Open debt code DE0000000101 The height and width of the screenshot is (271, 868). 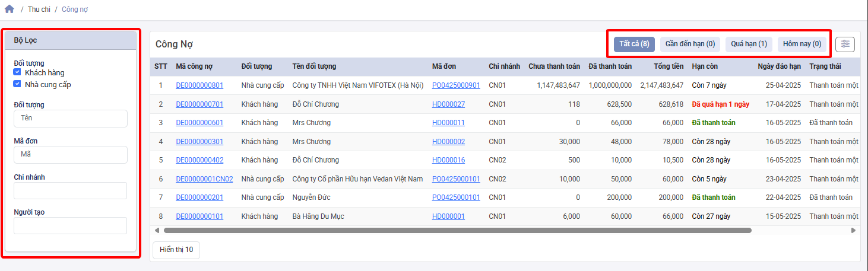[x=199, y=216]
